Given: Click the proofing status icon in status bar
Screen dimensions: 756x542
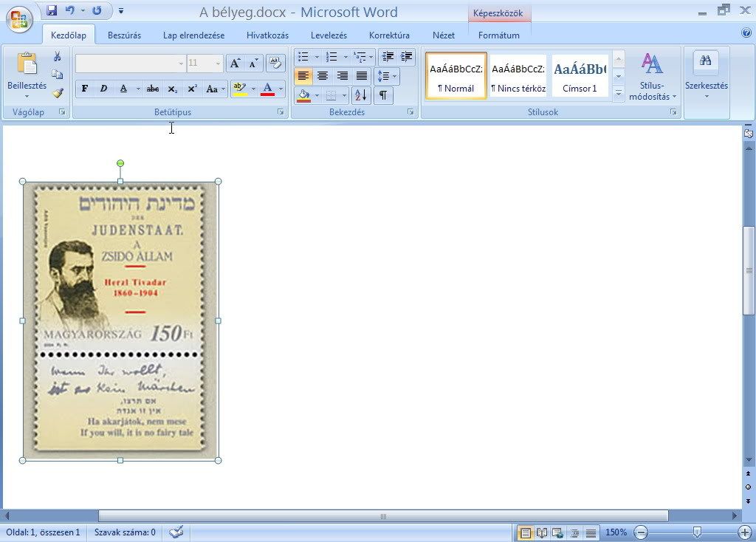Looking at the screenshot, I should (x=176, y=532).
